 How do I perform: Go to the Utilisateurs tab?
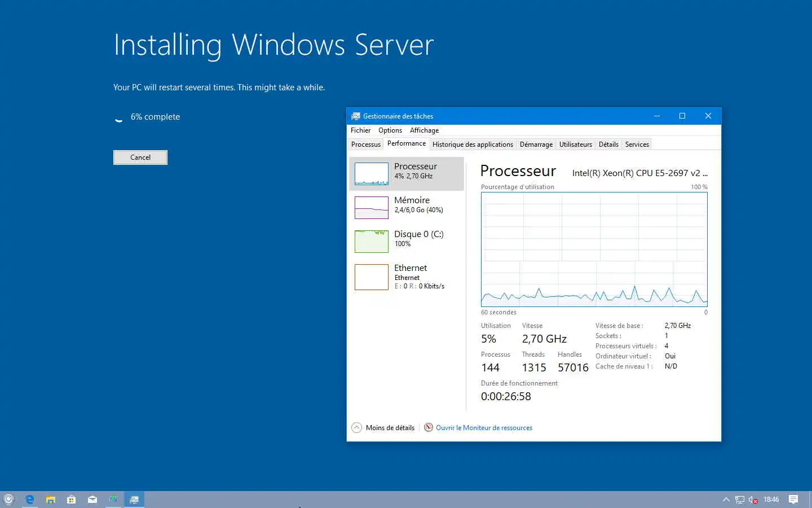pyautogui.click(x=576, y=144)
